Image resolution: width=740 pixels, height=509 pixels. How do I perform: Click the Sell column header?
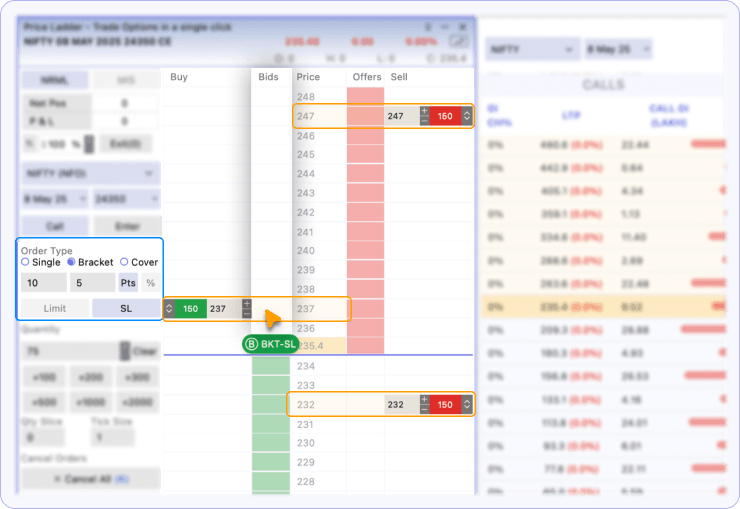coord(399,77)
